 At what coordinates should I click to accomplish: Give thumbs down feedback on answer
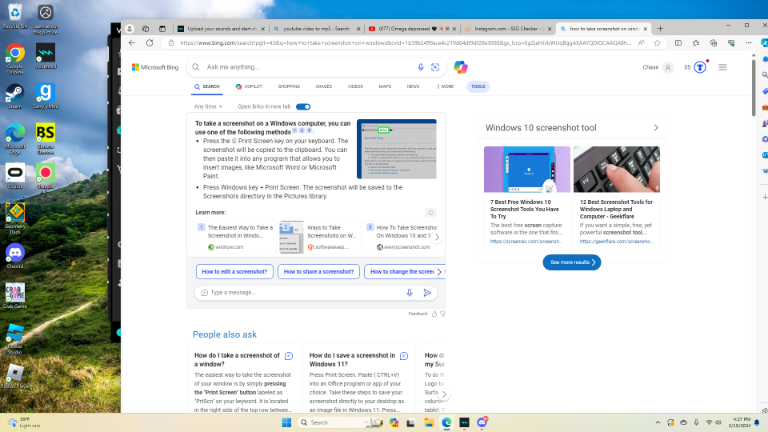(443, 314)
